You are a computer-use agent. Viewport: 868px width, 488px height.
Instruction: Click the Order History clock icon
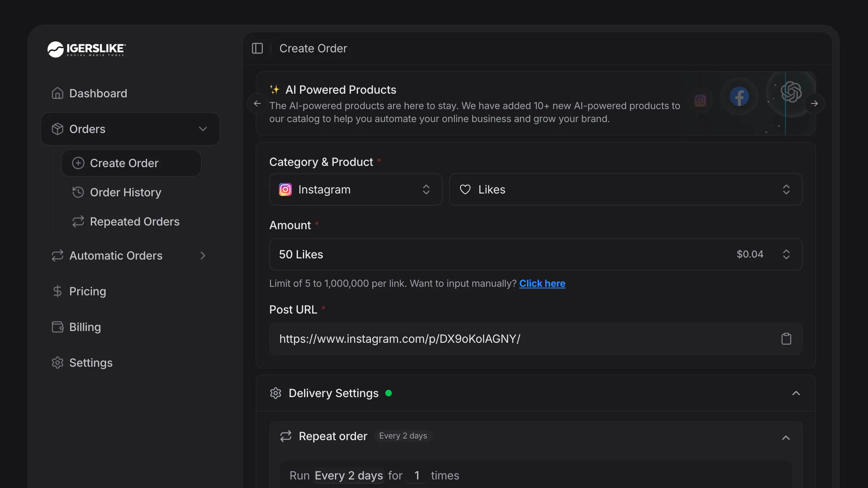[78, 192]
